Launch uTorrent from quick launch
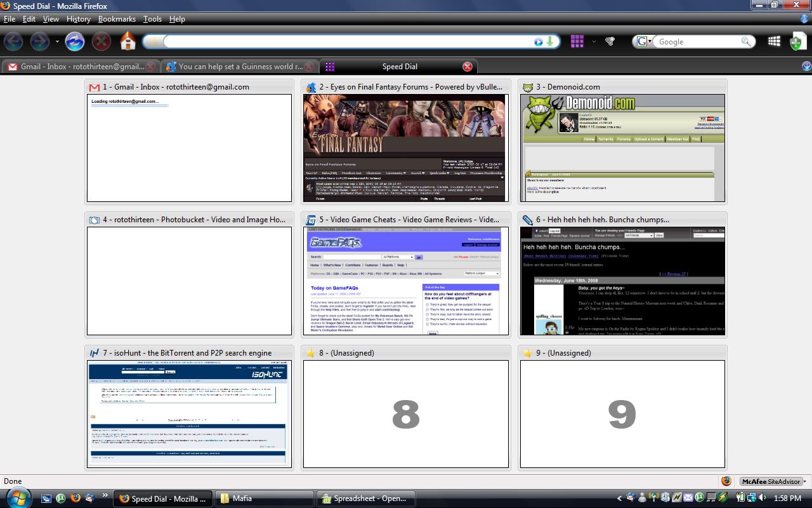This screenshot has height=508, width=812. tap(61, 498)
